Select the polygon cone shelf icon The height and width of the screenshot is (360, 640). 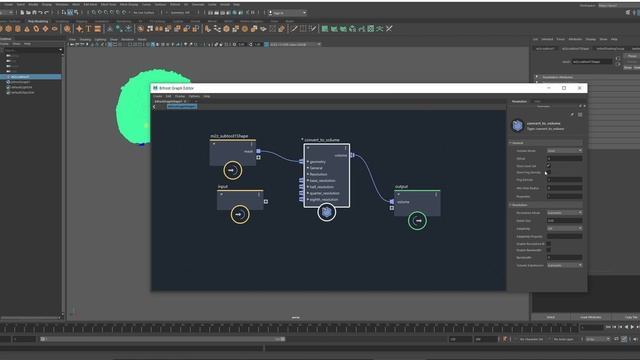(x=27, y=29)
